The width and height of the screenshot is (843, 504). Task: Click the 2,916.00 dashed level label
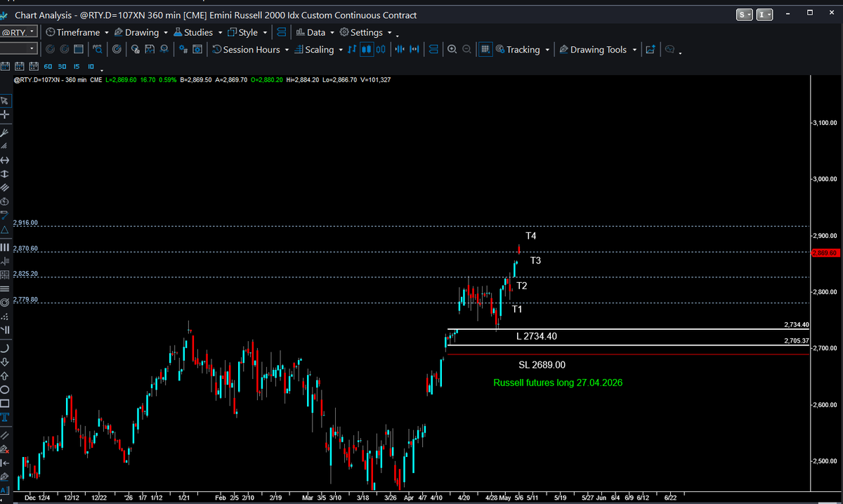(x=25, y=223)
